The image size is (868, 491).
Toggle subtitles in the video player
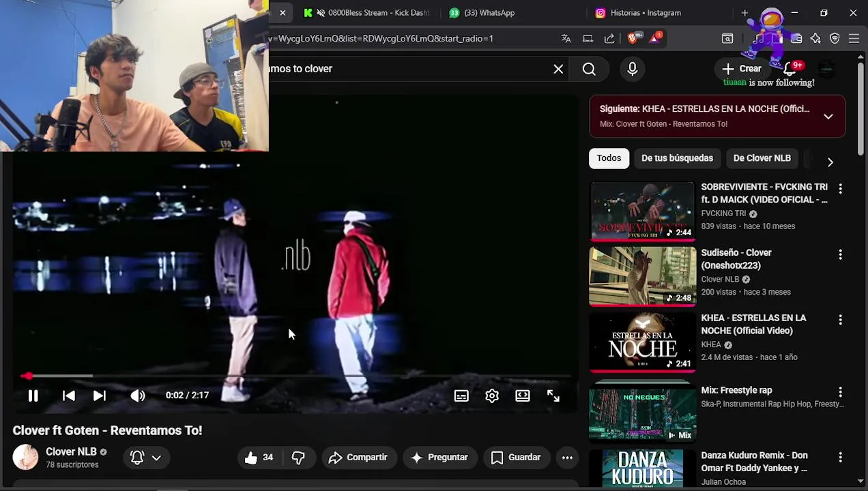(x=461, y=396)
